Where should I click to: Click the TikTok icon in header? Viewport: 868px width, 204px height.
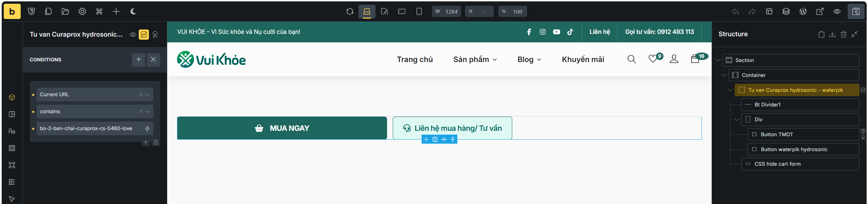(570, 32)
